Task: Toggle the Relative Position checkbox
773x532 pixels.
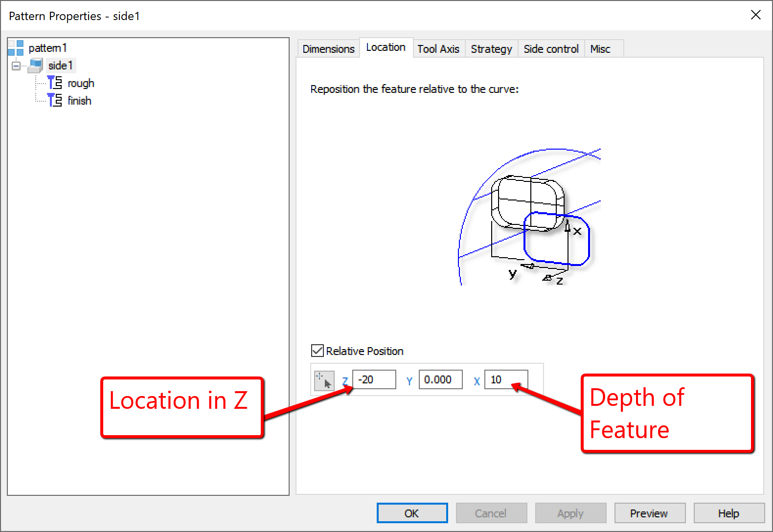Action: point(318,351)
